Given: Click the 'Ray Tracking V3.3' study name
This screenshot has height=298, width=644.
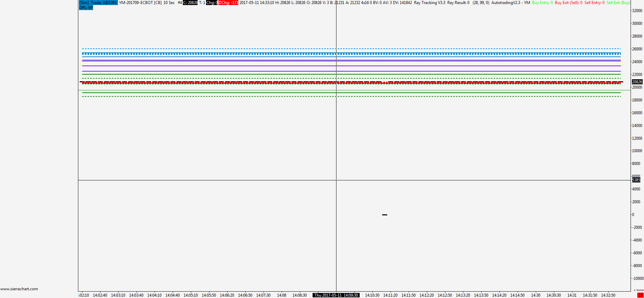Looking at the screenshot, I should (430, 3).
